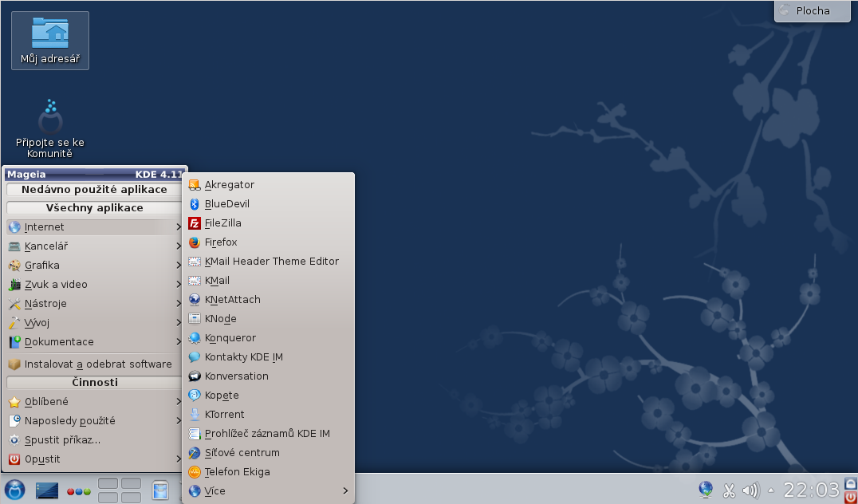Start the KMail mail client
This screenshot has height=504, width=858.
(268, 281)
